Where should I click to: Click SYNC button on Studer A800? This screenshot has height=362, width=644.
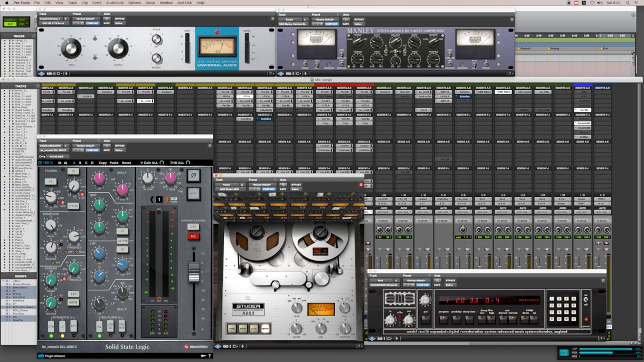click(254, 328)
